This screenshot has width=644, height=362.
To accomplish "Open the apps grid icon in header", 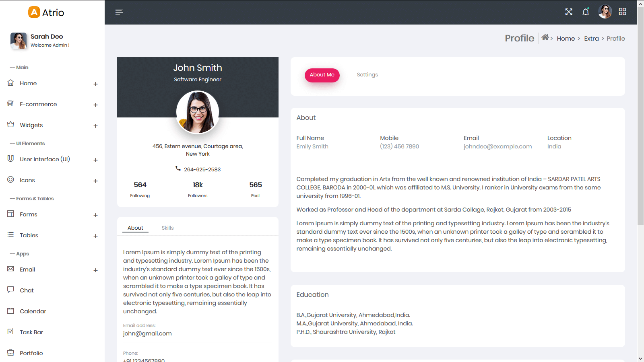I will click(x=622, y=12).
